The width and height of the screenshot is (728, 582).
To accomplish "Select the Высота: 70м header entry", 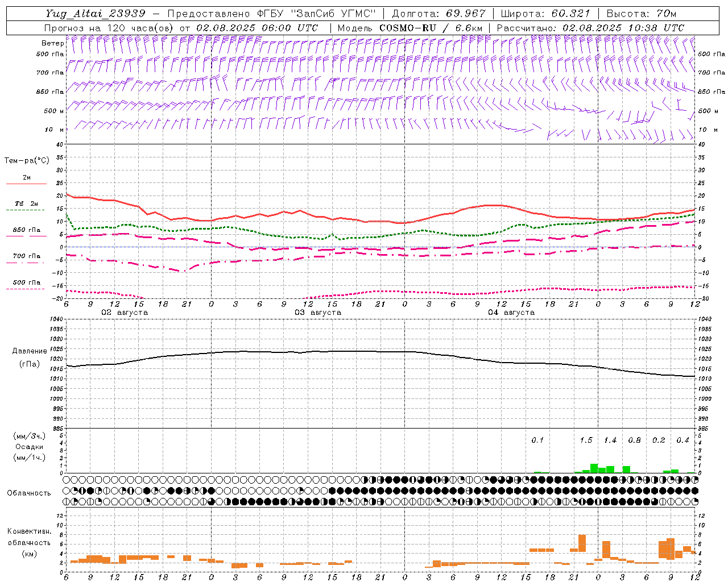I will tap(642, 13).
